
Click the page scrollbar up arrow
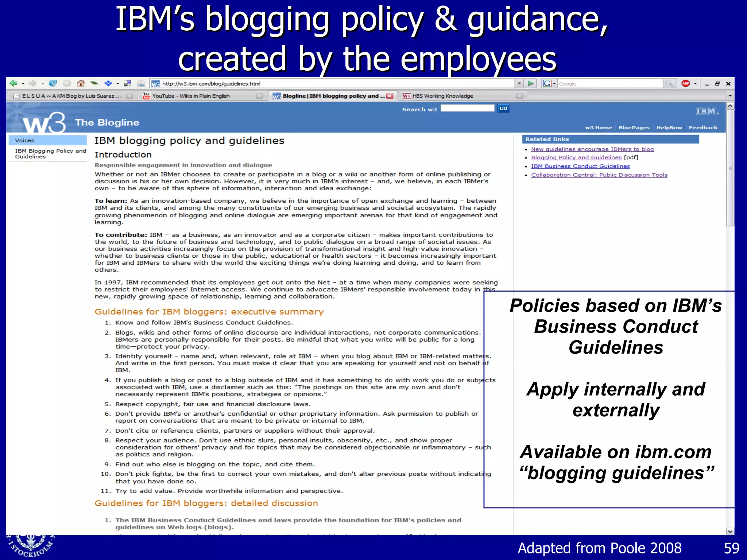pos(730,106)
